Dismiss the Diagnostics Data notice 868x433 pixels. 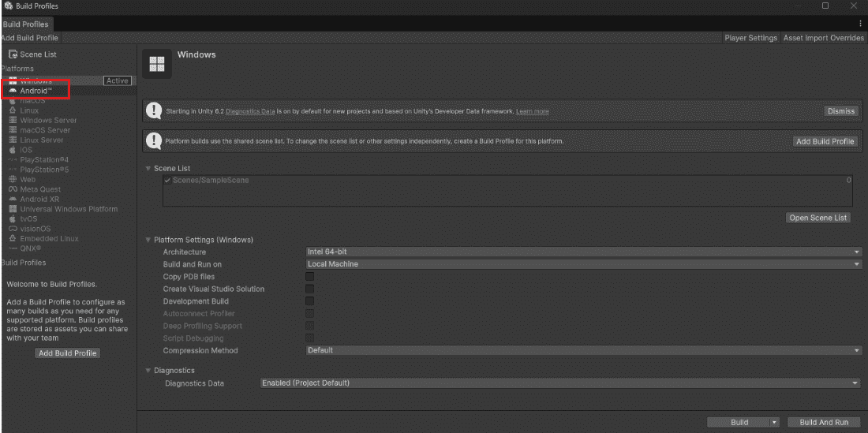[841, 111]
